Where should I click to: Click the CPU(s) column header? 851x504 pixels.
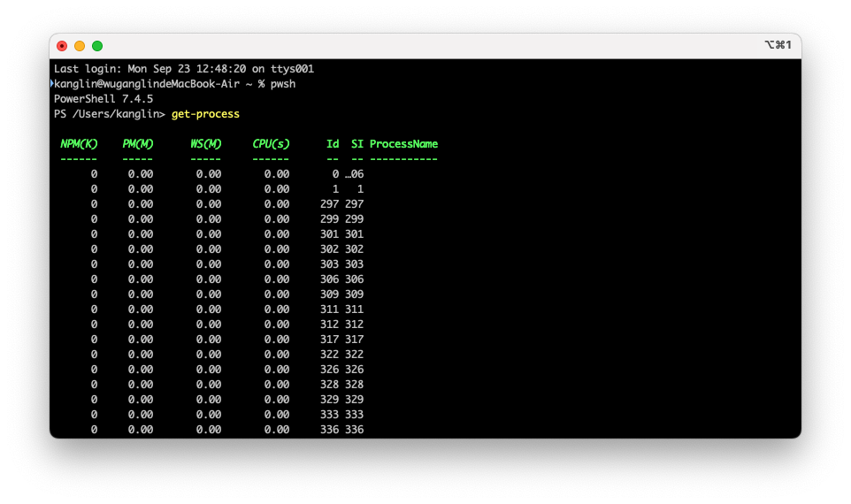pos(271,144)
